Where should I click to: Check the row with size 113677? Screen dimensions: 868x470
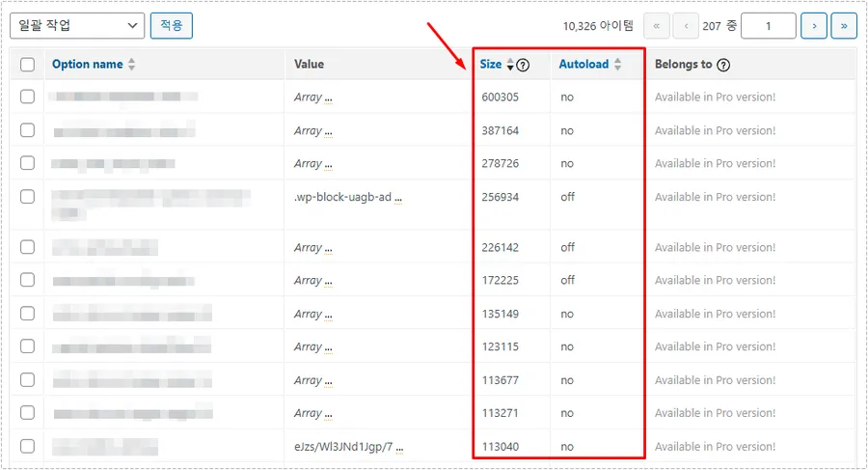[27, 379]
